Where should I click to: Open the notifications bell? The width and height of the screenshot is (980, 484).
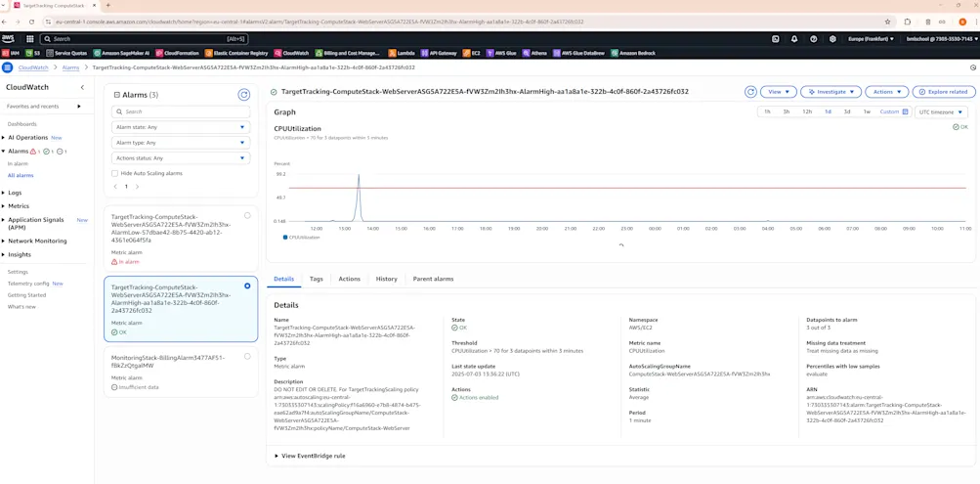pos(794,39)
